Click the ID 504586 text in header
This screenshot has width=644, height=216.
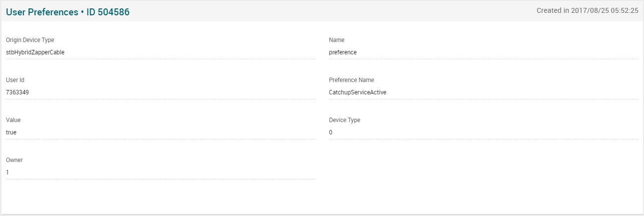click(x=108, y=12)
